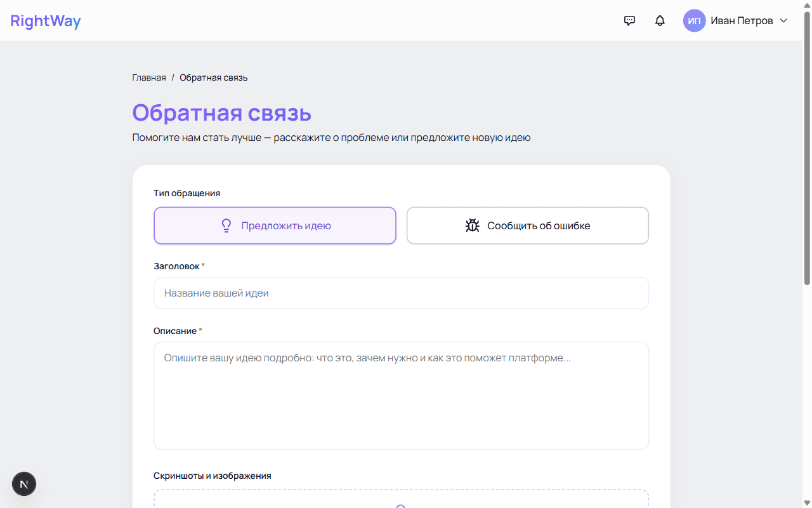
Task: Click the Тип обращения label
Action: (187, 193)
